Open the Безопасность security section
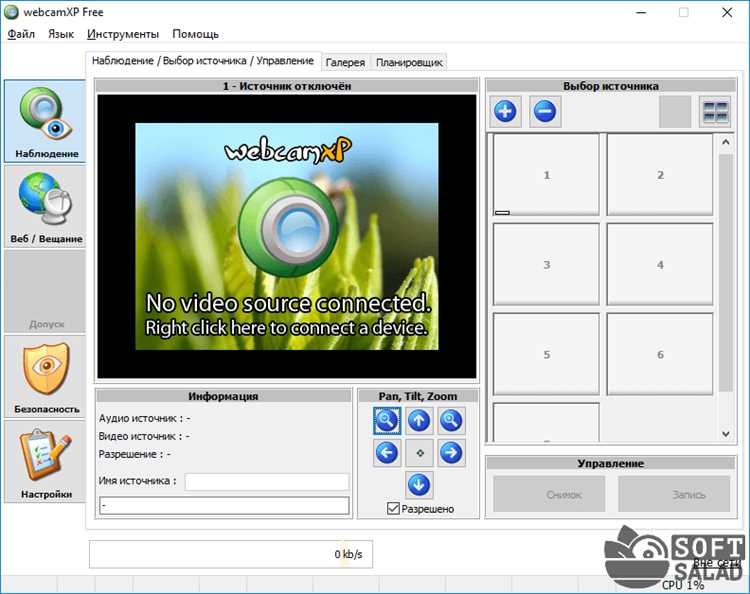 coord(45,377)
